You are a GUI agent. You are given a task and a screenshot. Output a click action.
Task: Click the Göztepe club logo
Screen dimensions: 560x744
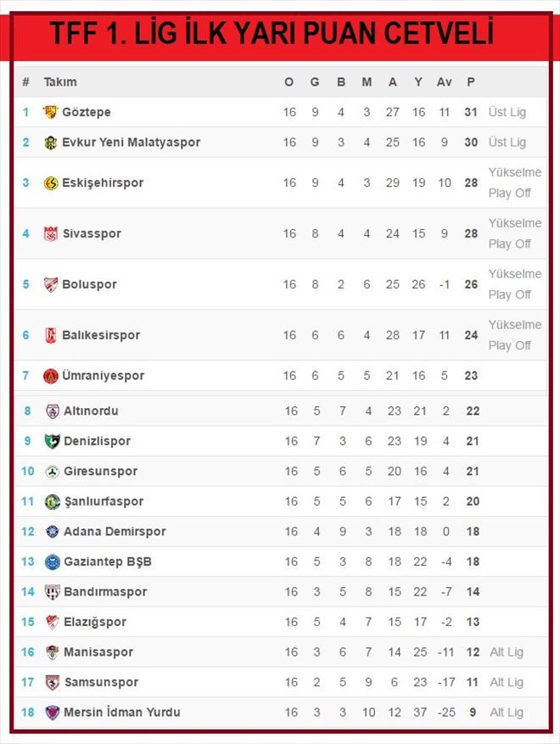point(50,112)
